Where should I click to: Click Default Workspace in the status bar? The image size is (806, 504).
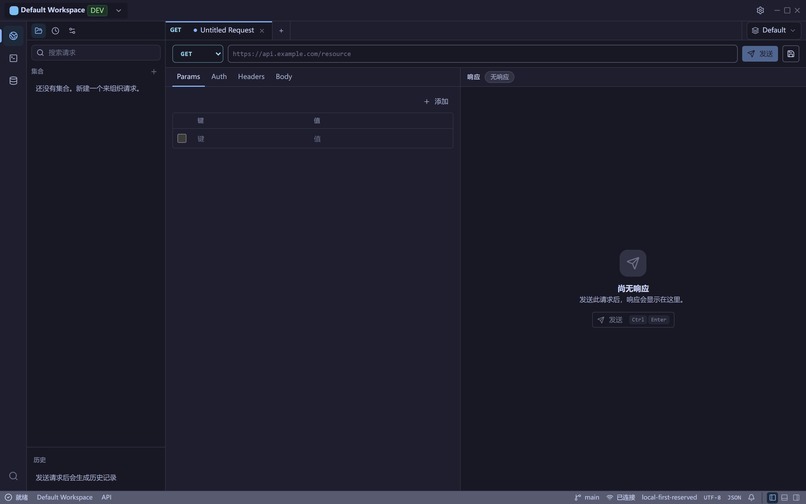[x=65, y=497]
